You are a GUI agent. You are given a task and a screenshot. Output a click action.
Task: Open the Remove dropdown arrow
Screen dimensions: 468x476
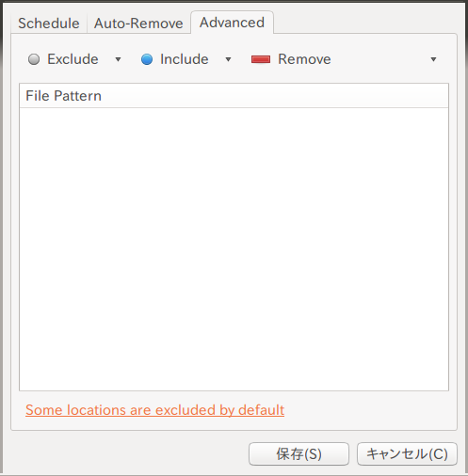433,59
